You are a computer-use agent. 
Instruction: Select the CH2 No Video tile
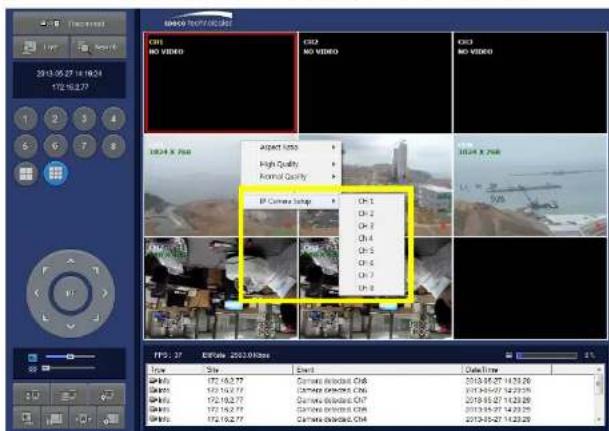pos(376,83)
